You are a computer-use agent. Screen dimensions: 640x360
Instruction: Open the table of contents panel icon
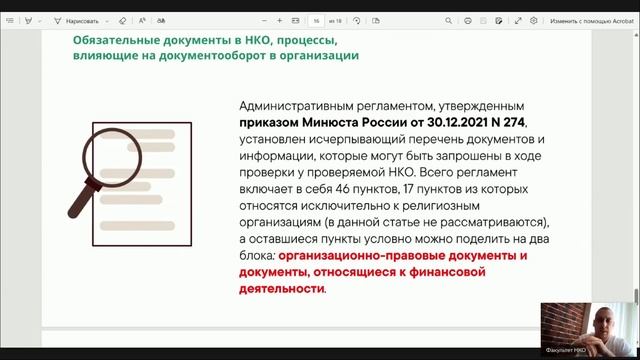(x=10, y=20)
